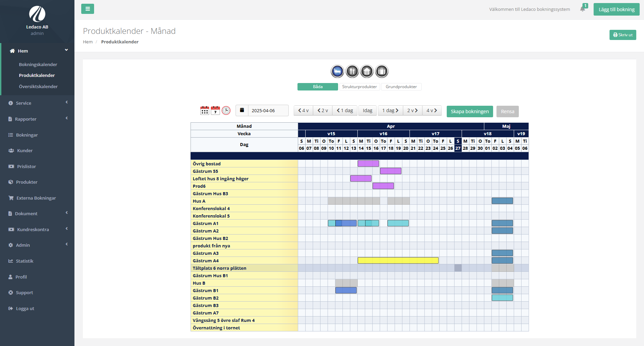Click the Lägg till bokning button
This screenshot has height=346, width=644.
(x=616, y=9)
